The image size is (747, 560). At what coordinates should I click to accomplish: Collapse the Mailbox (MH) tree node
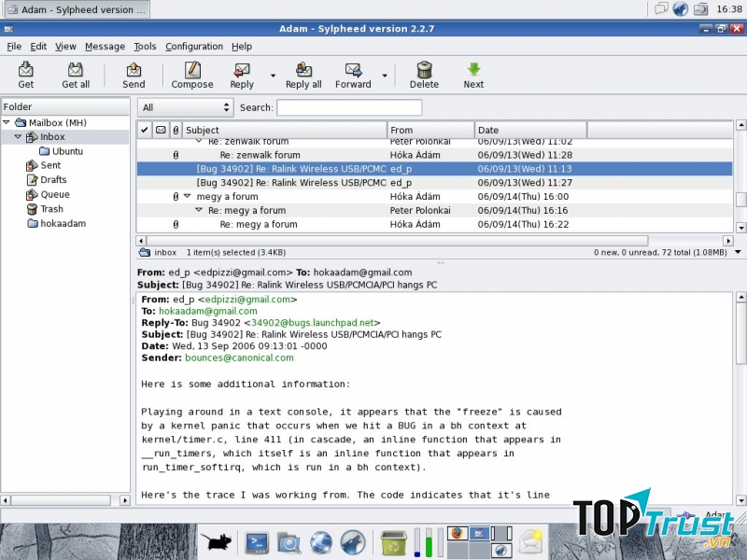click(7, 122)
